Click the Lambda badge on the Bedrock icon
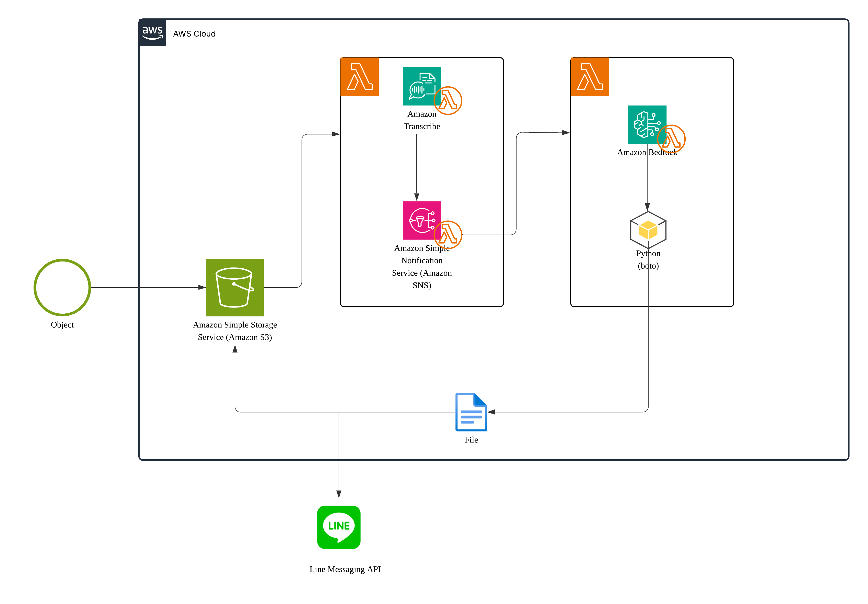Viewport: 868px width, 604px height. point(671,139)
